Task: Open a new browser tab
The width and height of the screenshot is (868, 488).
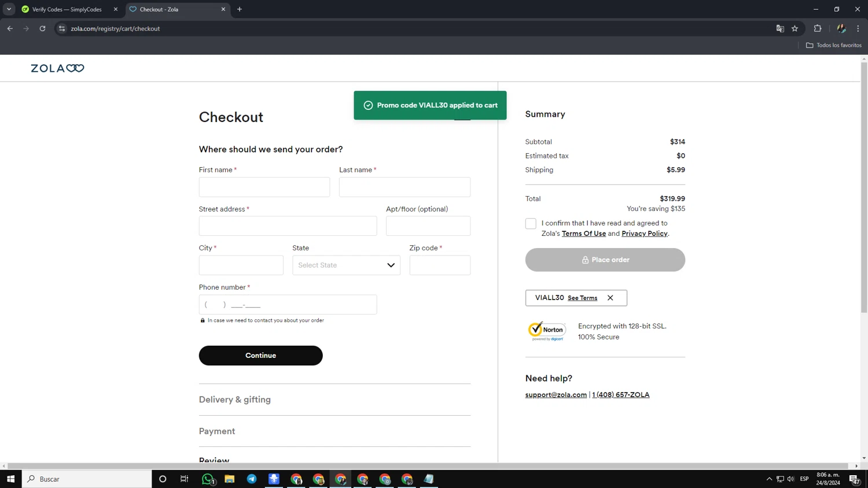Action: (240, 9)
